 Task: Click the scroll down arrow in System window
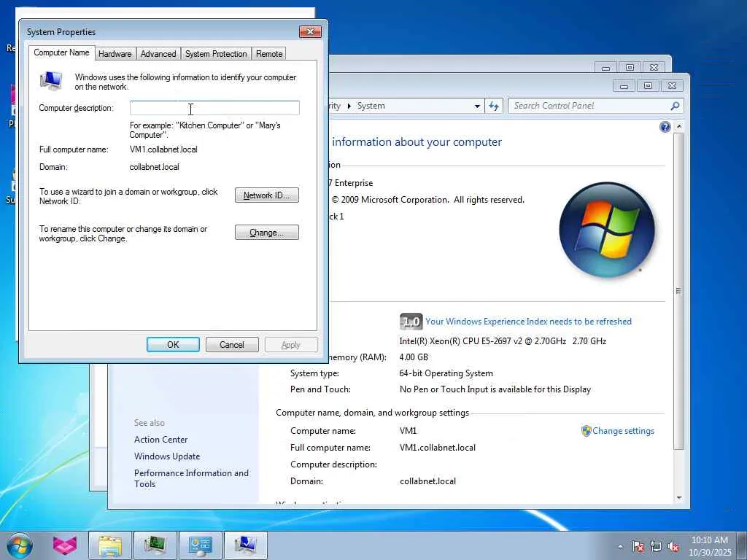[679, 498]
